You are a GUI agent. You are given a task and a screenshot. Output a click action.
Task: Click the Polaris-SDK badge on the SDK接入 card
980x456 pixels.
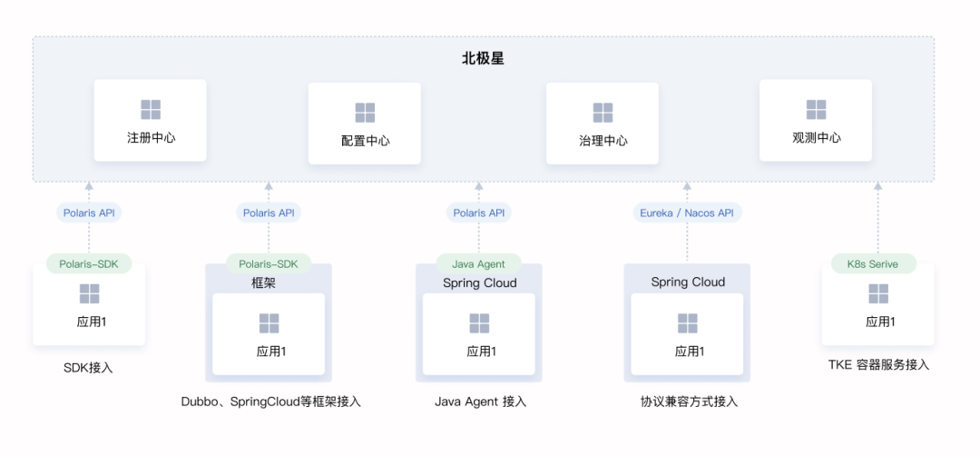(89, 264)
